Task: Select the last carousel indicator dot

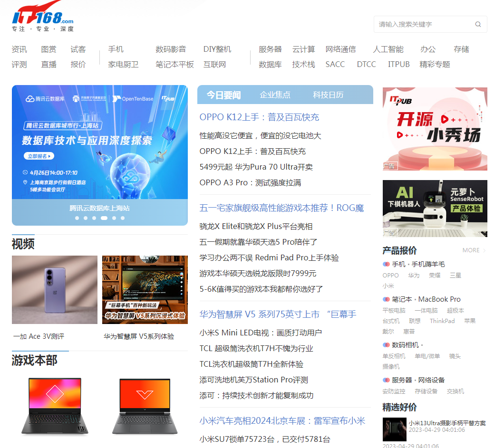Action: pos(123,218)
